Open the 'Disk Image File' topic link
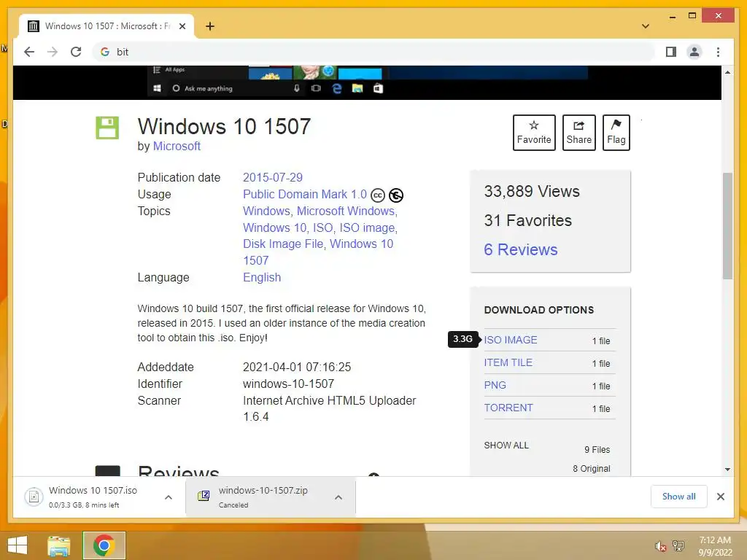Image resolution: width=747 pixels, height=560 pixels. coord(283,244)
